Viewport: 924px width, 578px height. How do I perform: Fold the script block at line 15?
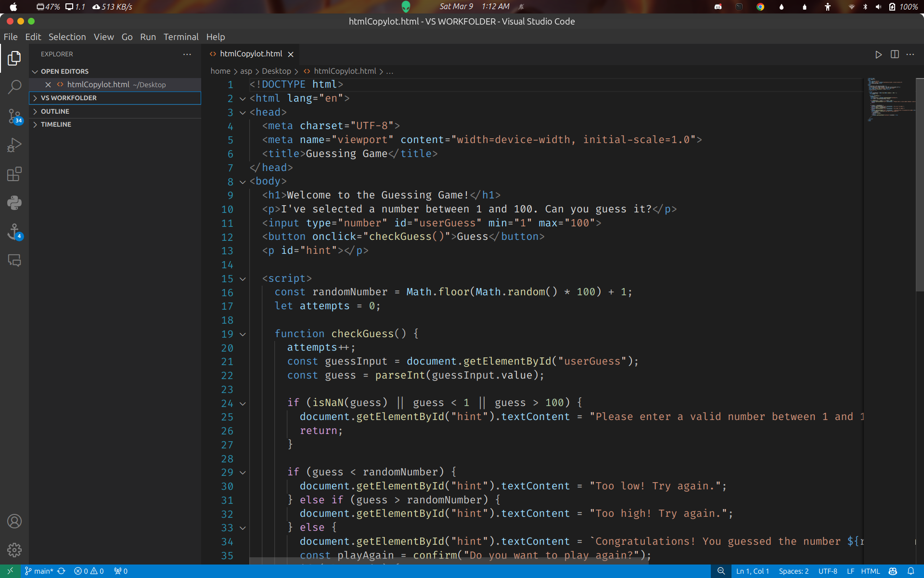[243, 279]
